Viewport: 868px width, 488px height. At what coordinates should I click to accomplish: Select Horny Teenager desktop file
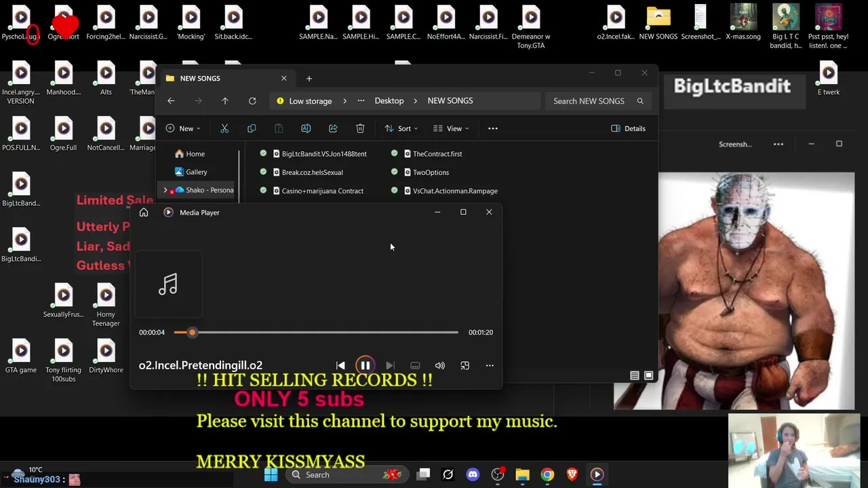tap(106, 305)
